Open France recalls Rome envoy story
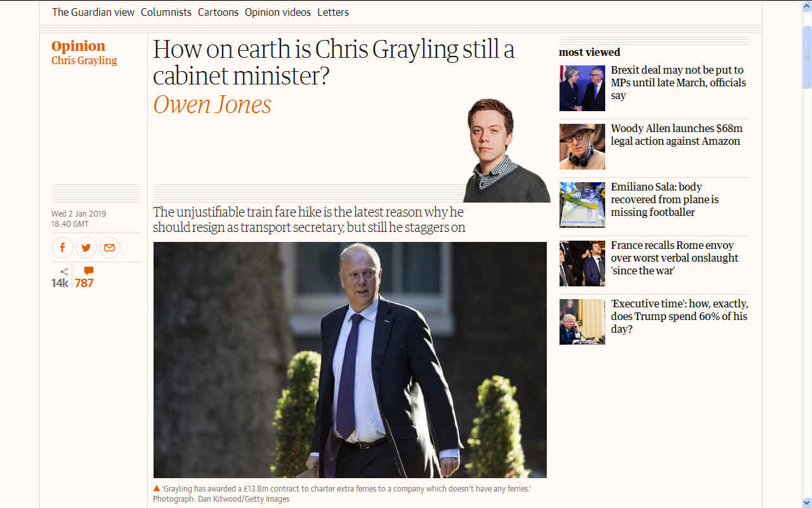This screenshot has height=508, width=812. [x=675, y=258]
